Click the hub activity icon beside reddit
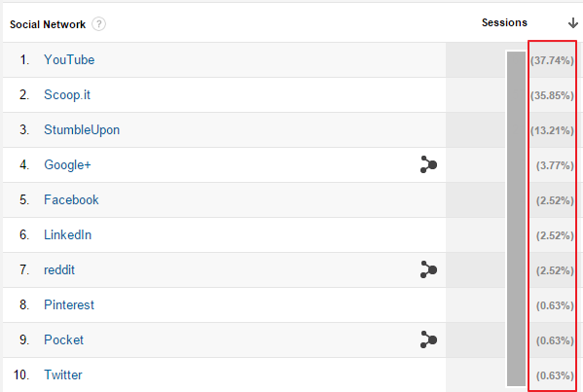This screenshot has width=583, height=392. 428,269
